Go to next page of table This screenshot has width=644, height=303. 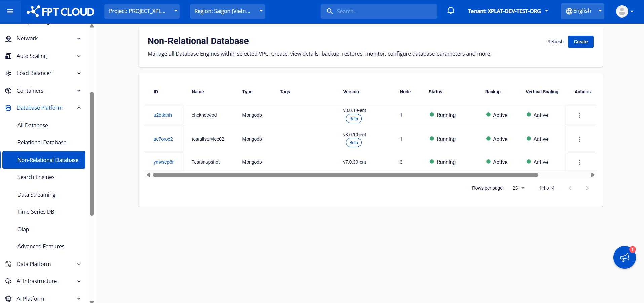click(587, 188)
